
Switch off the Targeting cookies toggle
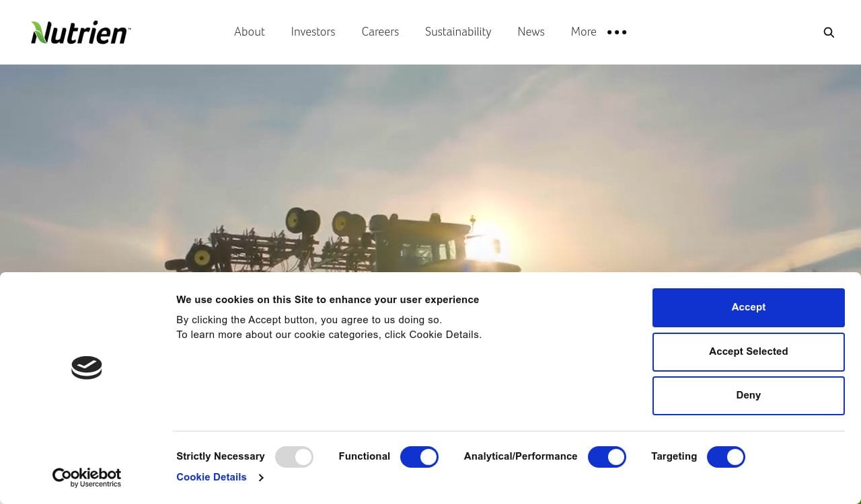(x=726, y=457)
